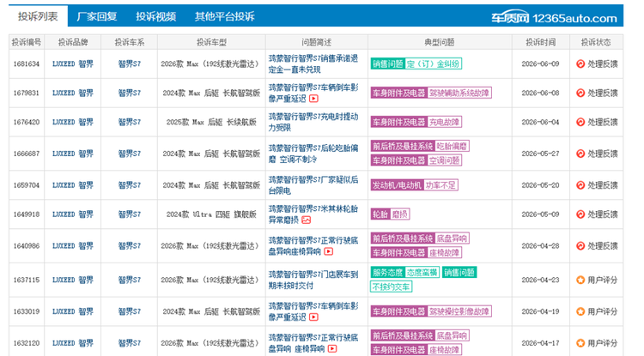Switch to 厂家回复 tab
This screenshot has height=356, width=644.
click(97, 16)
